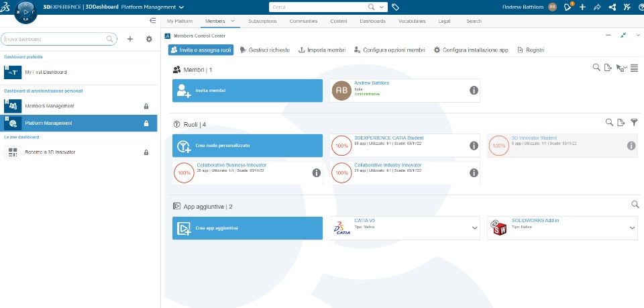Show info for Andrew Battiloro member

(474, 91)
